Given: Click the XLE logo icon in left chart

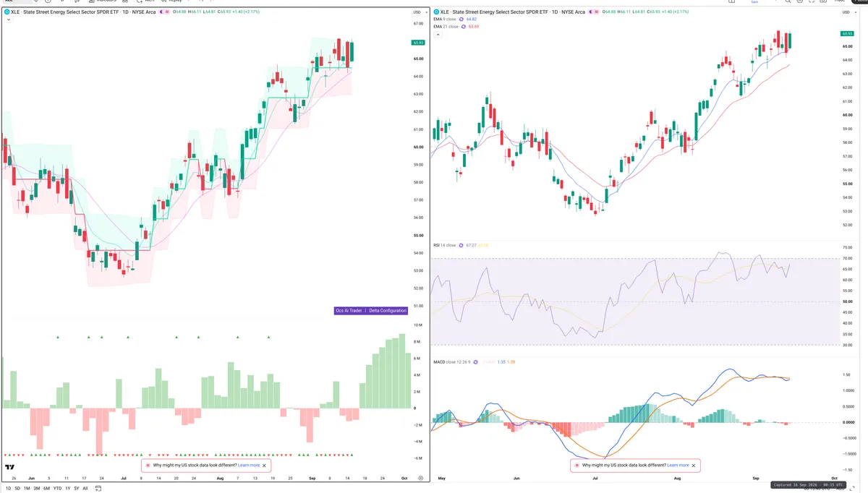Looking at the screenshot, I should click(7, 12).
